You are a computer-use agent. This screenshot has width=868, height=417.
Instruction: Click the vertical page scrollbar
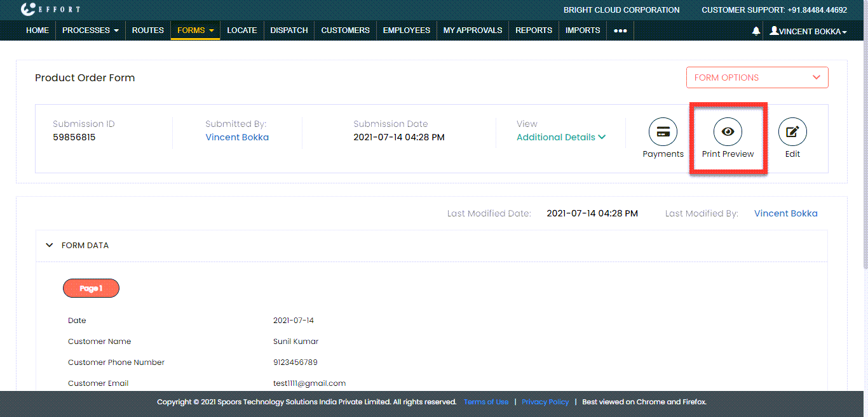864,159
